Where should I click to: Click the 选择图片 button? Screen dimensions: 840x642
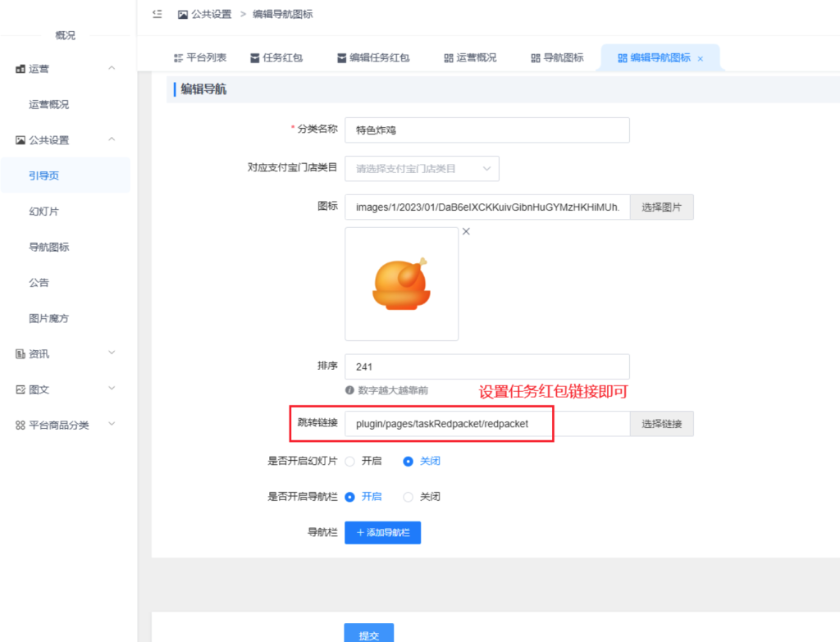(661, 207)
